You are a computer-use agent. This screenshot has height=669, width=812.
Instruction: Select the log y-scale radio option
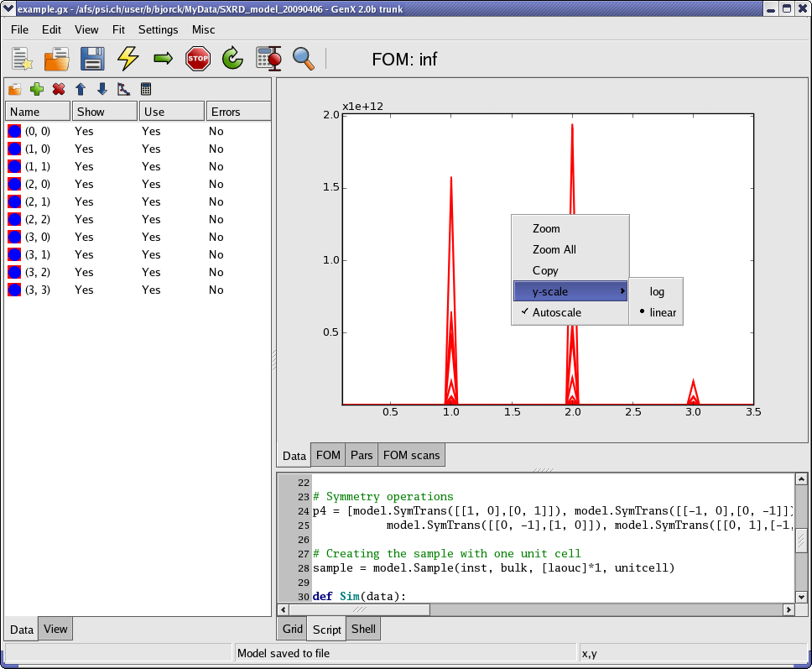pyautogui.click(x=657, y=291)
